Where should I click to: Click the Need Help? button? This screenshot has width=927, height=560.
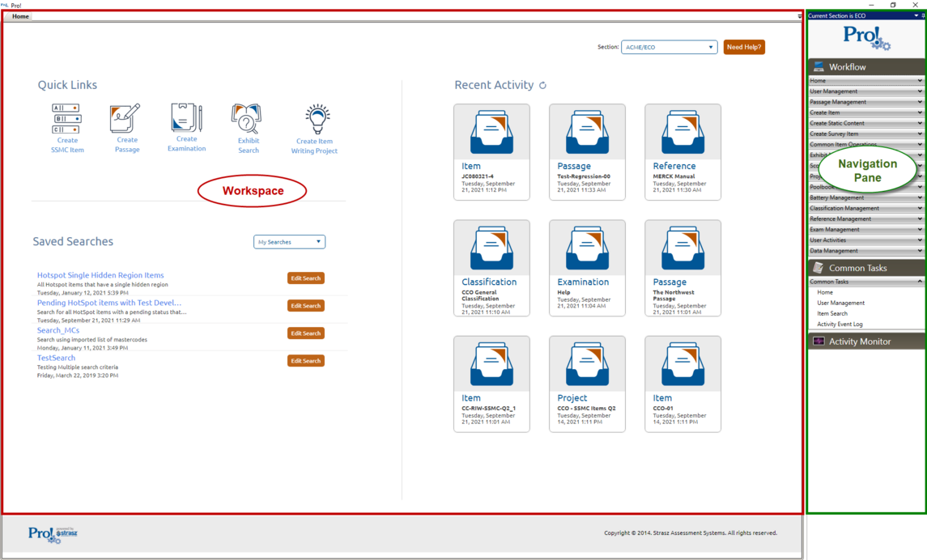[744, 47]
